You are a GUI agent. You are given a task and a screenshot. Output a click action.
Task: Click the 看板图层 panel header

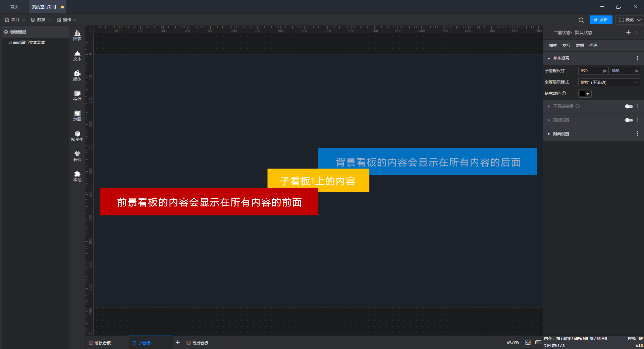click(x=35, y=32)
